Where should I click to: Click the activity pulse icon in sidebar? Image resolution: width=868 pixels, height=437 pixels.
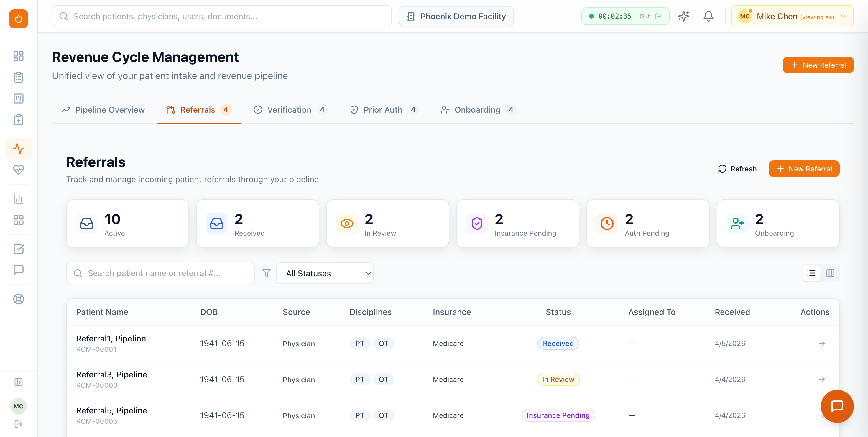(x=19, y=148)
